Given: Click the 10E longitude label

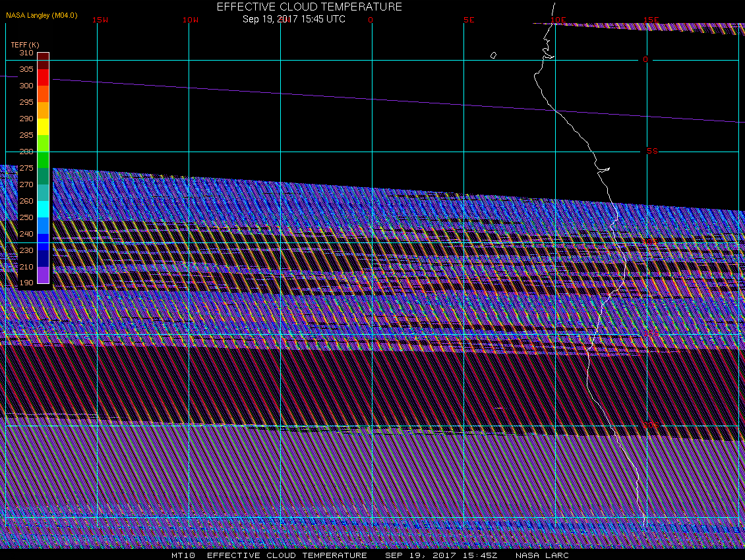Looking at the screenshot, I should point(558,20).
